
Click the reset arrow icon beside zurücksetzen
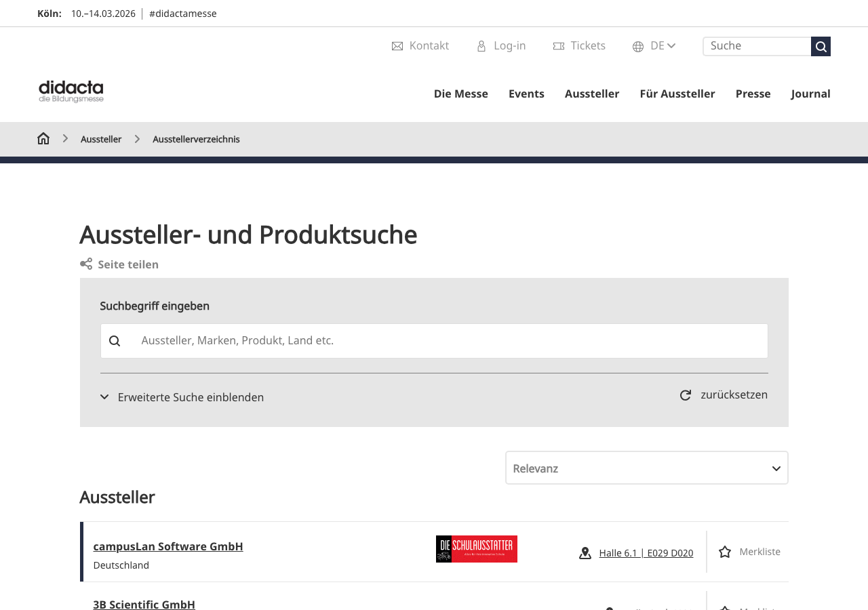(686, 395)
